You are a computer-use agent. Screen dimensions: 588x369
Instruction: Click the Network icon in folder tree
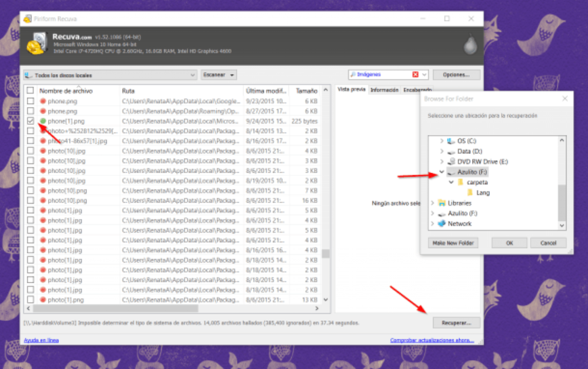(x=442, y=224)
